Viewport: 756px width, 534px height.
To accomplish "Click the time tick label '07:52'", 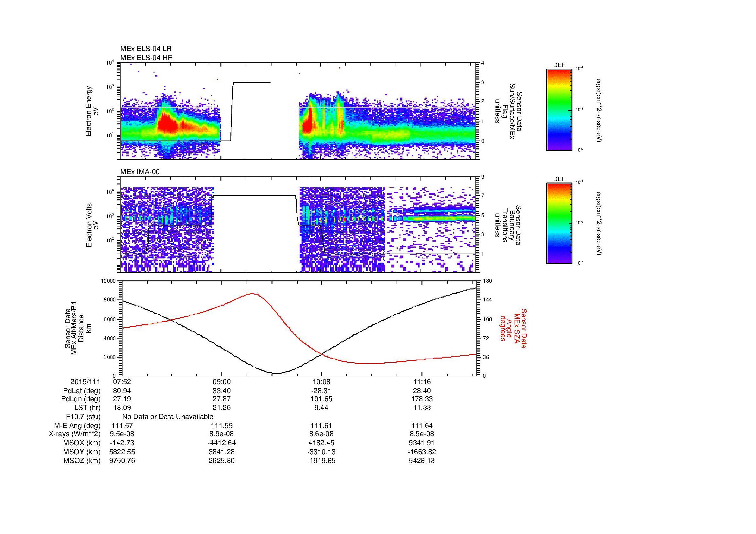I will 122,382.
